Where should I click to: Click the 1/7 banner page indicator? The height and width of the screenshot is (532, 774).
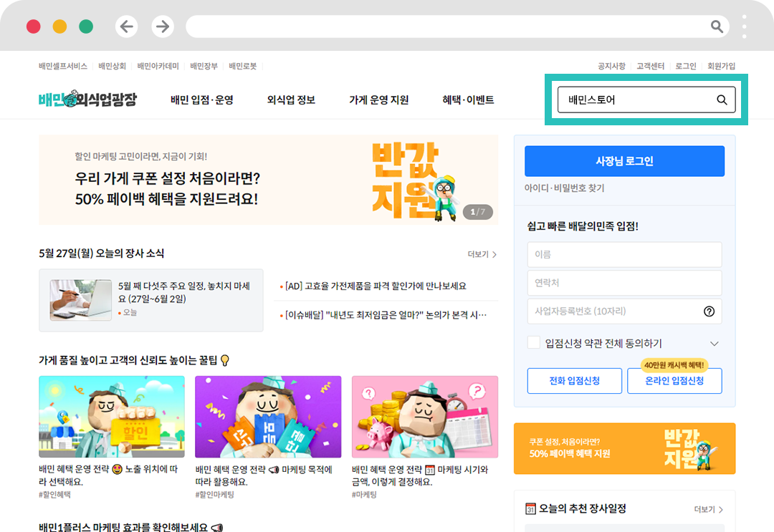click(477, 211)
